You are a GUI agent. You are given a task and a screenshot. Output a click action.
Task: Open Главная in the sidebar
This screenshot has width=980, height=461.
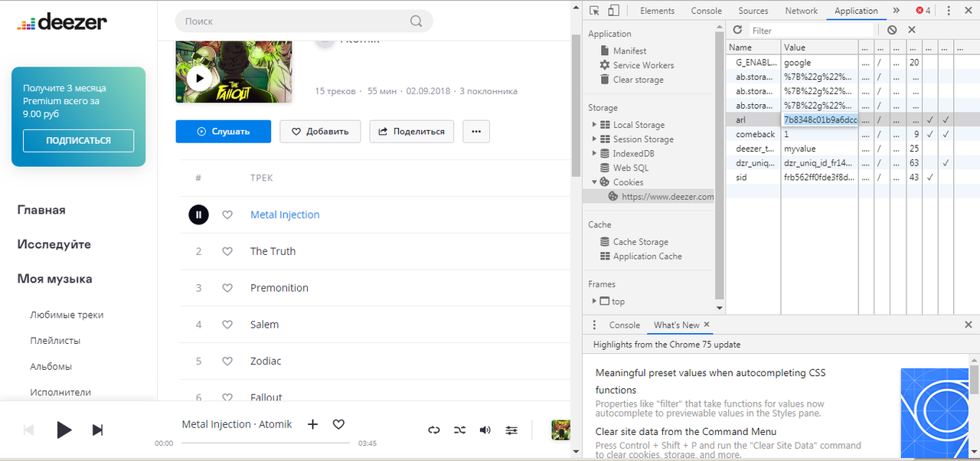[41, 210]
